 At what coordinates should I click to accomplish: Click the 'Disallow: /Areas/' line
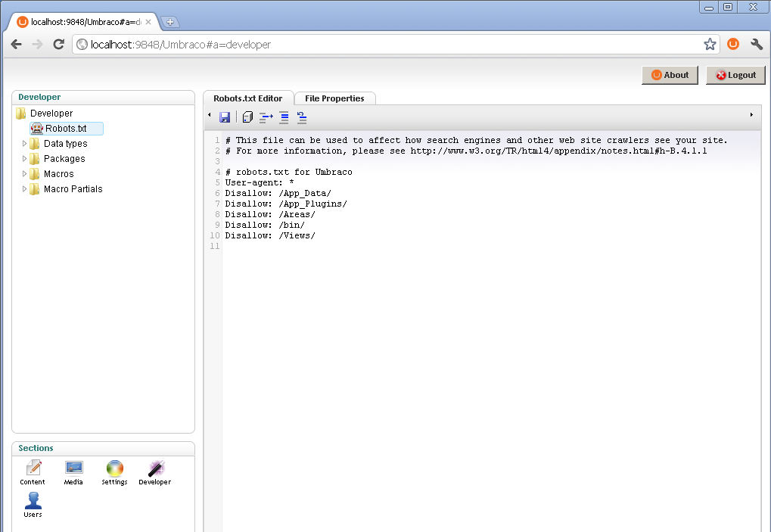pos(270,214)
